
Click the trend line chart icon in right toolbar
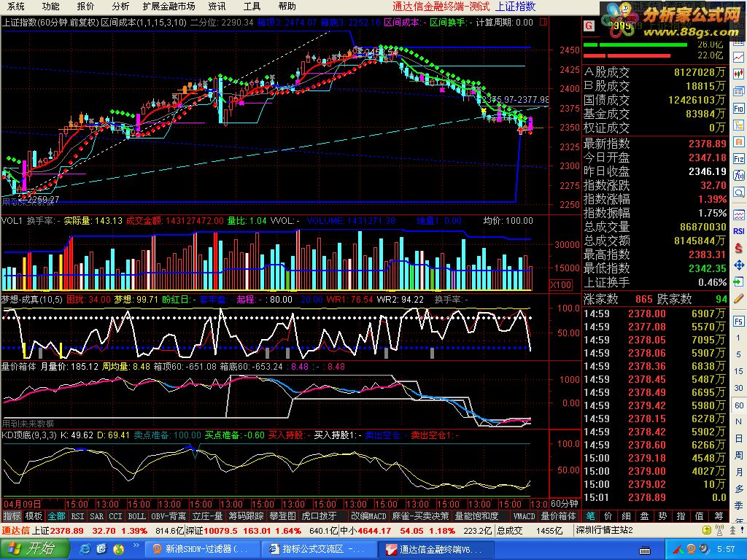(739, 57)
